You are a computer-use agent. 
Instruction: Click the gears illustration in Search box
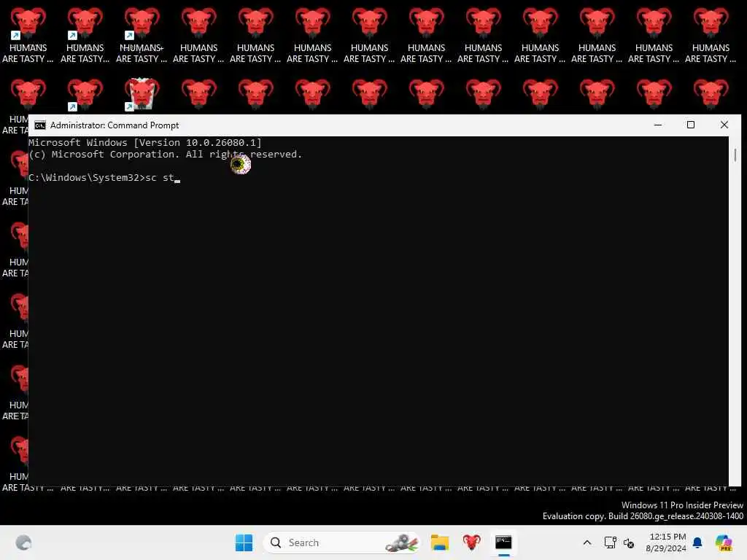(402, 542)
